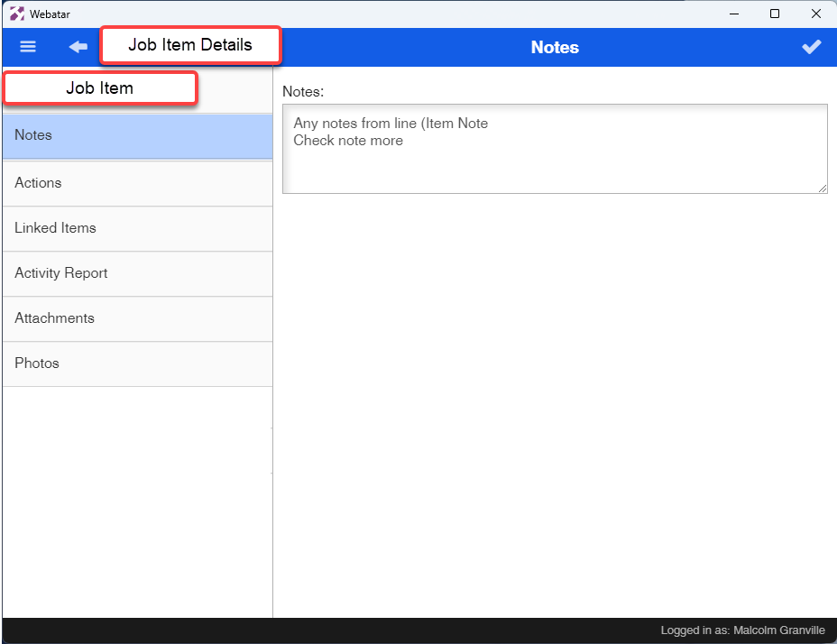837x644 pixels.
Task: Click the Notes header title
Action: [x=555, y=48]
